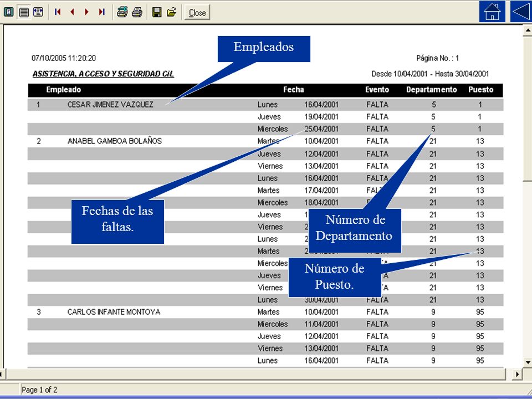
Task: Click the vertical scrollbar down arrow
Action: click(x=528, y=362)
